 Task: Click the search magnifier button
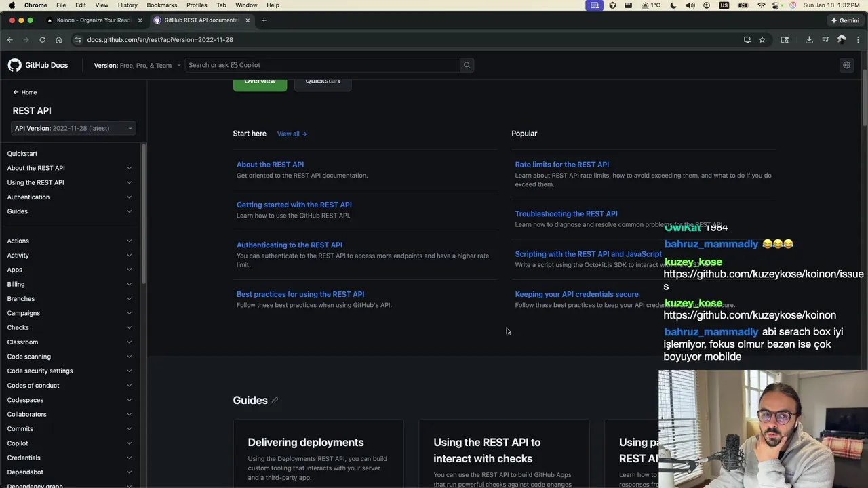click(x=467, y=65)
